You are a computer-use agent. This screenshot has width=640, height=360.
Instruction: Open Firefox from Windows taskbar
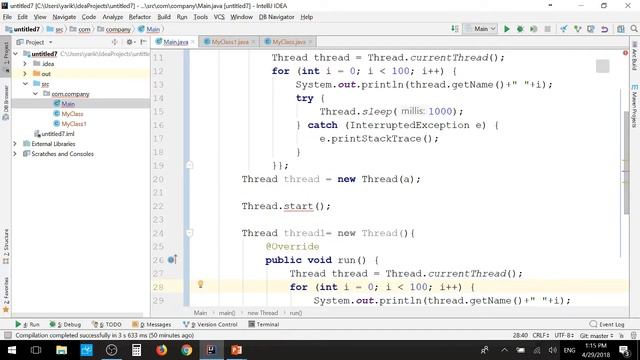[162, 350]
